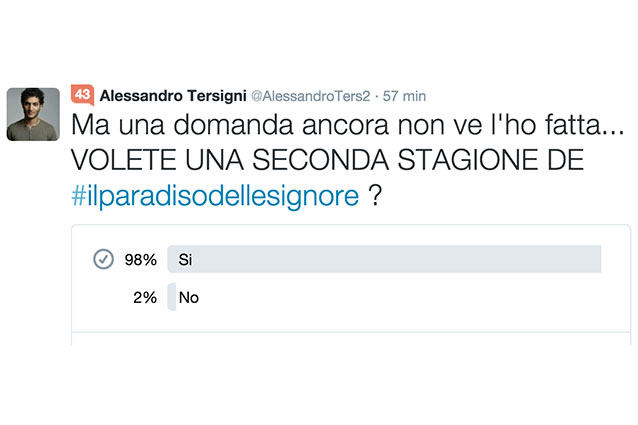Open the tweet via the 57 min timestamp
The height and width of the screenshot is (425, 638).
pos(404,96)
